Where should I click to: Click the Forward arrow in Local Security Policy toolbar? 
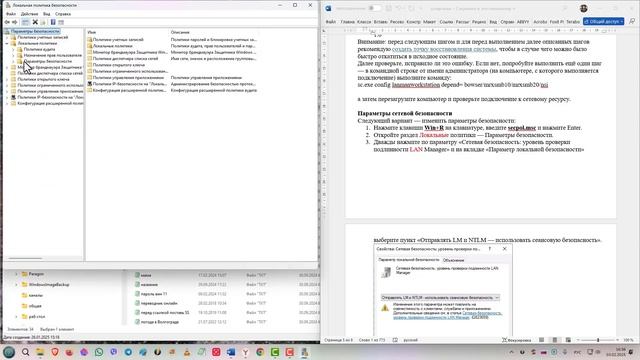(14, 22)
